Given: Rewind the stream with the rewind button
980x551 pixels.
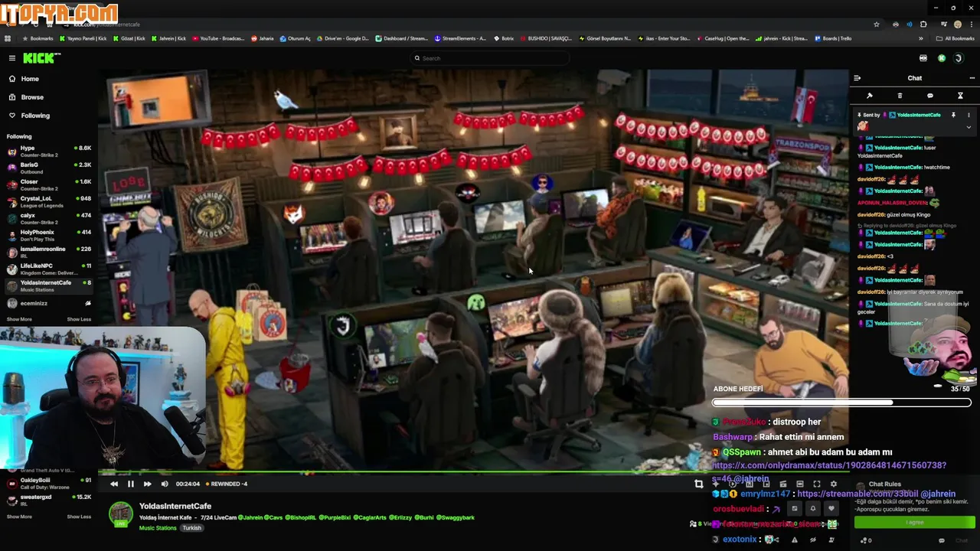Looking at the screenshot, I should tap(114, 484).
